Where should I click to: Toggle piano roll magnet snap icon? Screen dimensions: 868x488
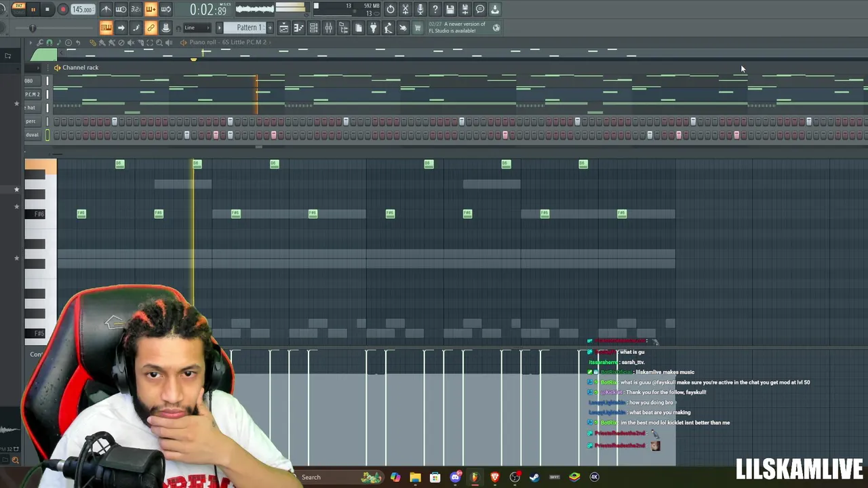point(50,43)
